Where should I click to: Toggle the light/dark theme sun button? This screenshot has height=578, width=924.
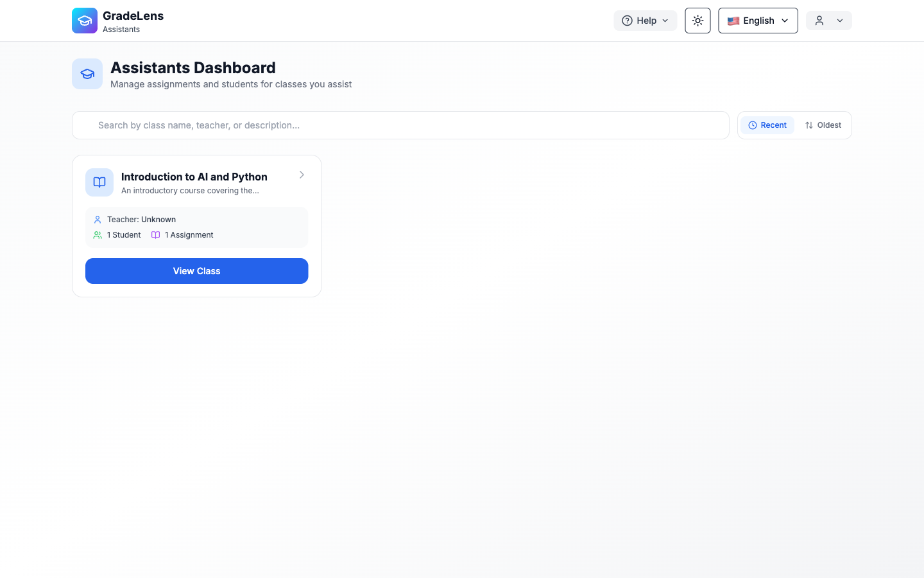point(697,21)
